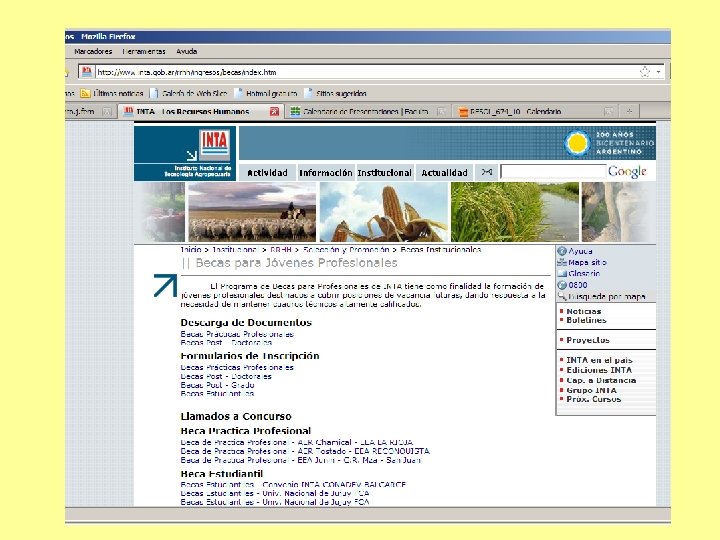Screen dimensions: 720x540
Task: Open AER Tostado EEA Reconquista beca link
Action: pyautogui.click(x=305, y=451)
